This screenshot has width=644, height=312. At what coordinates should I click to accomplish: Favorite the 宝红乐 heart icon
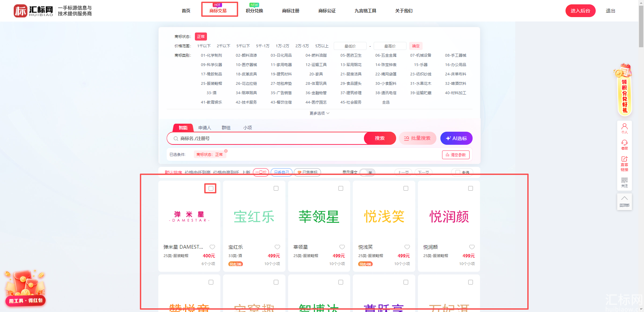click(277, 247)
